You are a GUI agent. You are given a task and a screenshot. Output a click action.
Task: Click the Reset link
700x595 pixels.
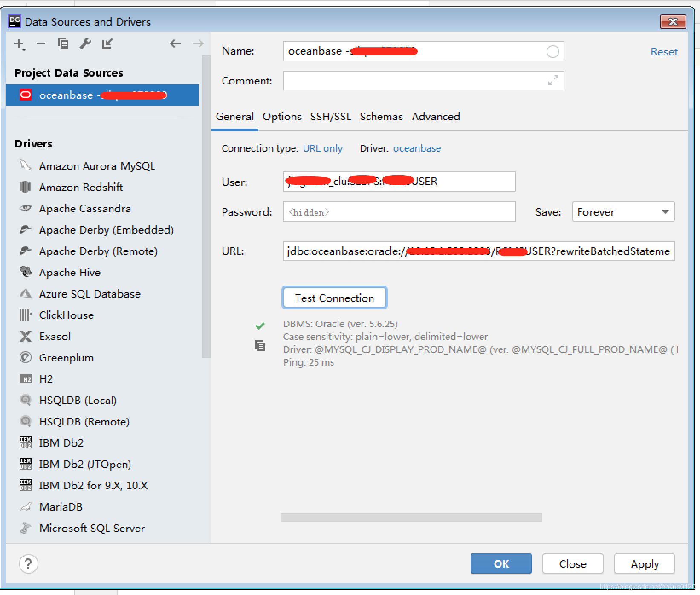click(664, 52)
